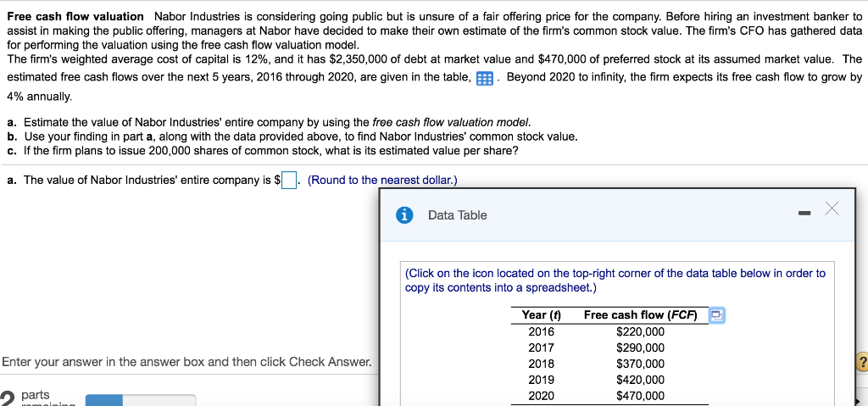
Task: Open the data table grid icon
Action: tap(484, 79)
